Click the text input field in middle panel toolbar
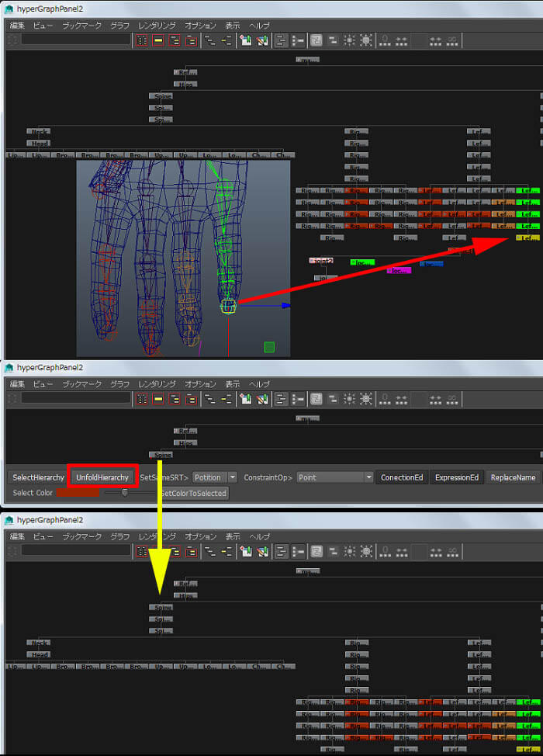The image size is (543, 756). pyautogui.click(x=76, y=398)
